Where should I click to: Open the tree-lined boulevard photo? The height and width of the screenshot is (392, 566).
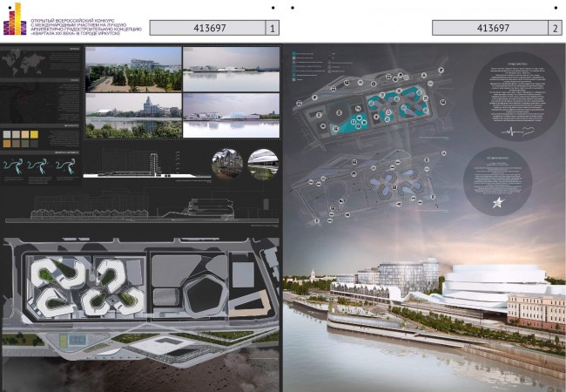[133, 70]
